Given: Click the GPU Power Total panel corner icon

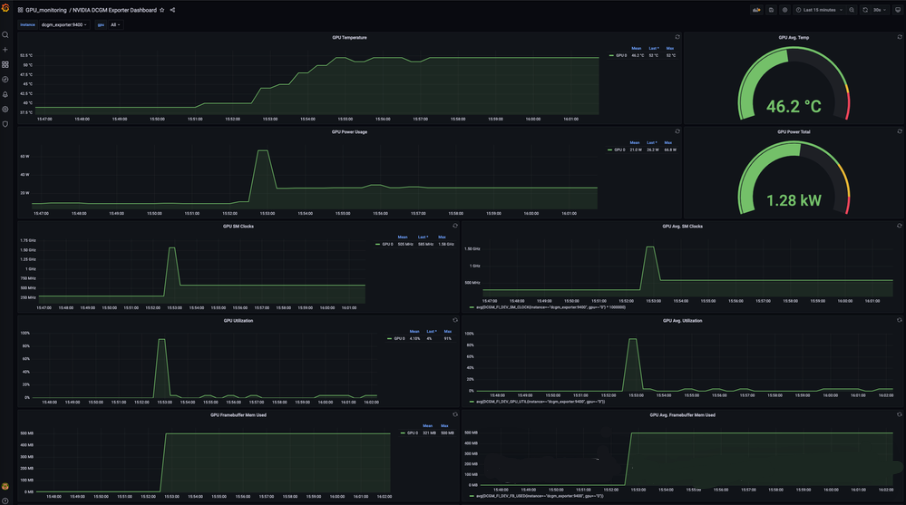Looking at the screenshot, I should point(900,131).
